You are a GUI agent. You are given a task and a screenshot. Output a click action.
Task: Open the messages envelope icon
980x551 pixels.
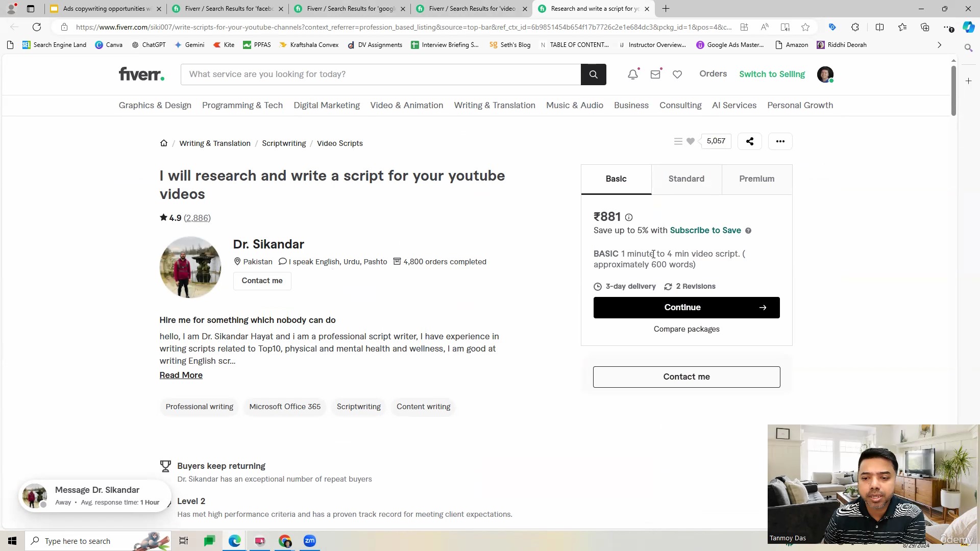coord(655,74)
